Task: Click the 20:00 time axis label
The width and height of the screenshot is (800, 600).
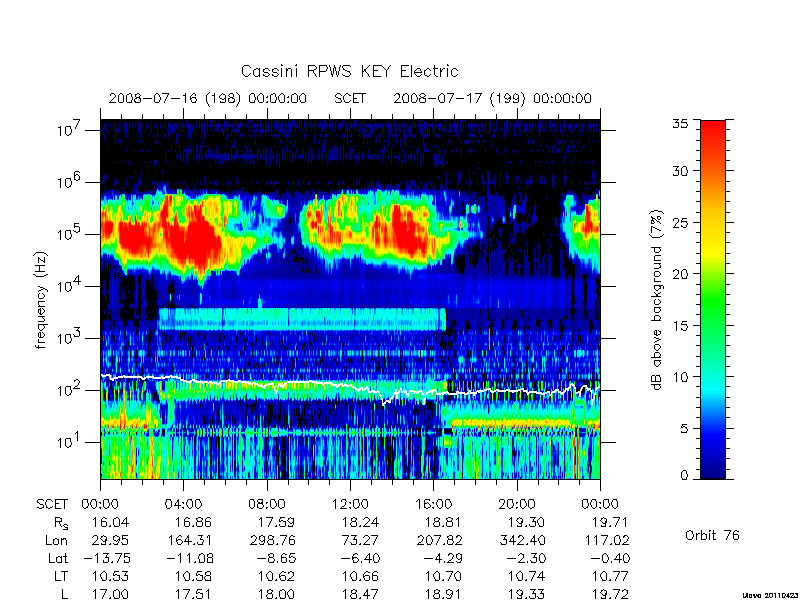Action: [x=517, y=505]
